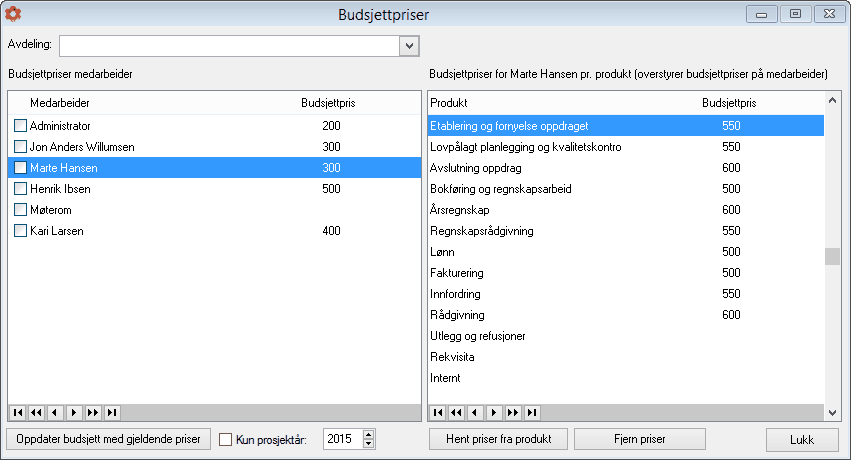The width and height of the screenshot is (851, 460).
Task: Decrease the project year with down arrow
Action: point(369,444)
